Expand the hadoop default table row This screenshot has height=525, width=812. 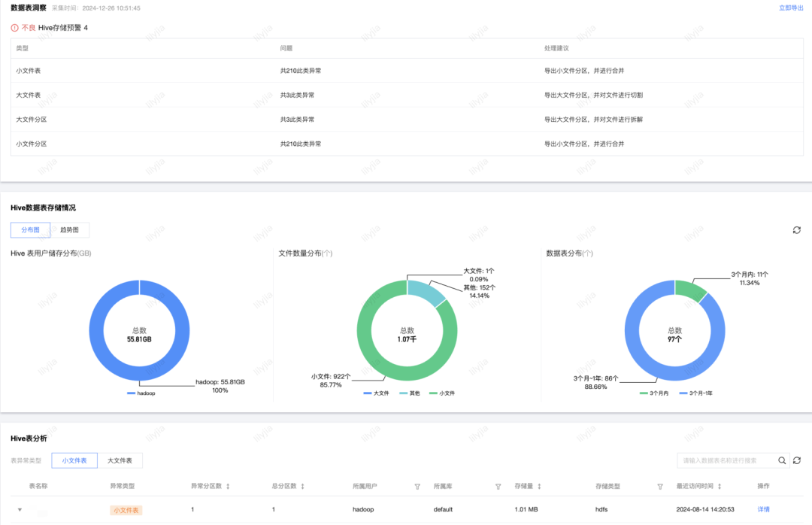pos(20,510)
